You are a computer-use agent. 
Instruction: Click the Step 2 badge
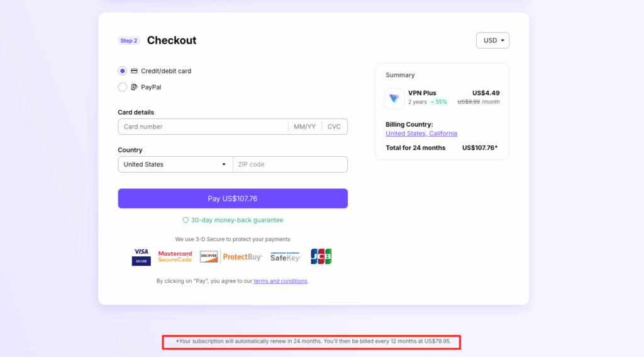click(129, 41)
